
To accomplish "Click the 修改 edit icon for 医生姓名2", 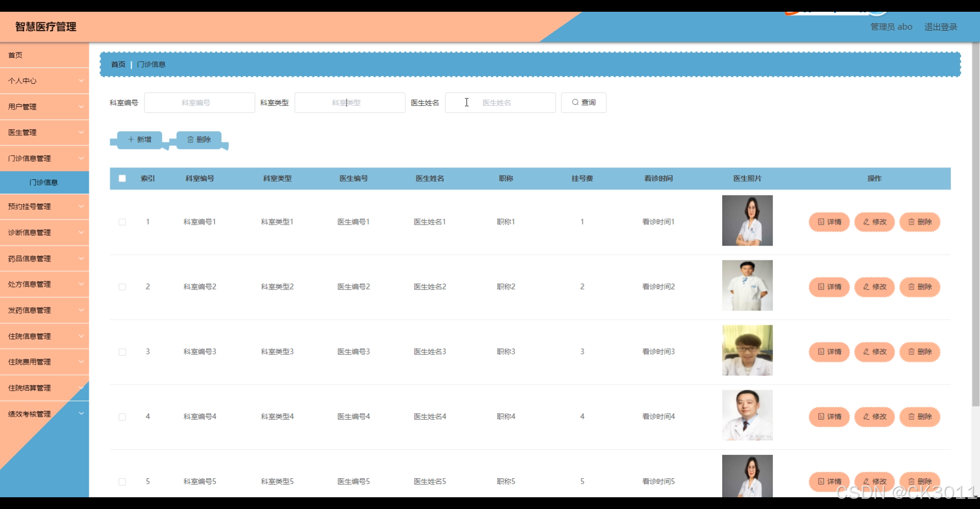I will (x=865, y=287).
